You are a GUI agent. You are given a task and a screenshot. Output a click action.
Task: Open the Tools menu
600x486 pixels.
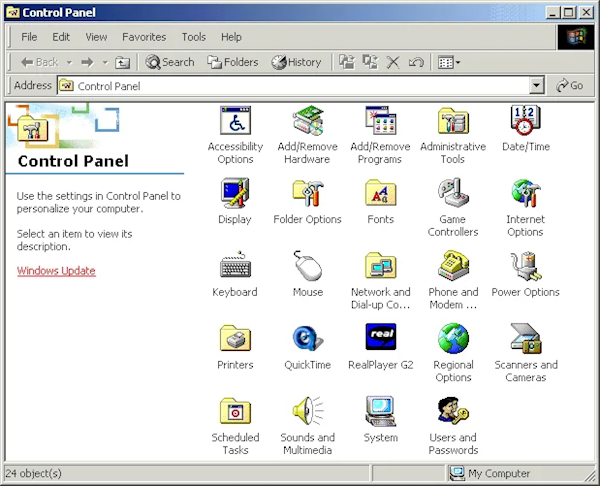click(193, 37)
